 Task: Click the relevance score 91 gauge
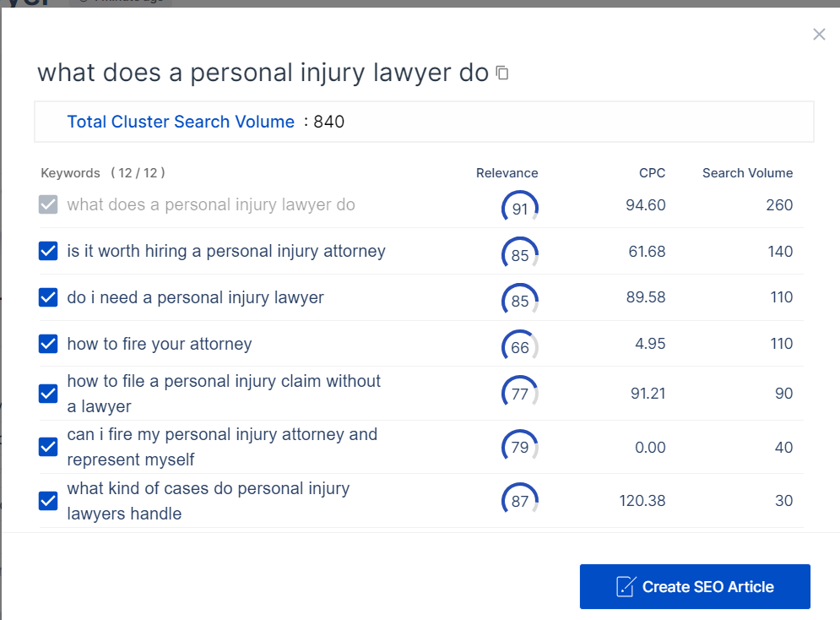click(520, 208)
